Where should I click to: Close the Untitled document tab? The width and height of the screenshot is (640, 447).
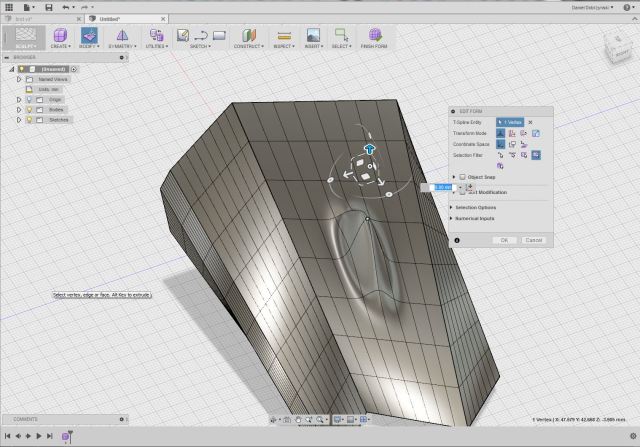(x=163, y=19)
